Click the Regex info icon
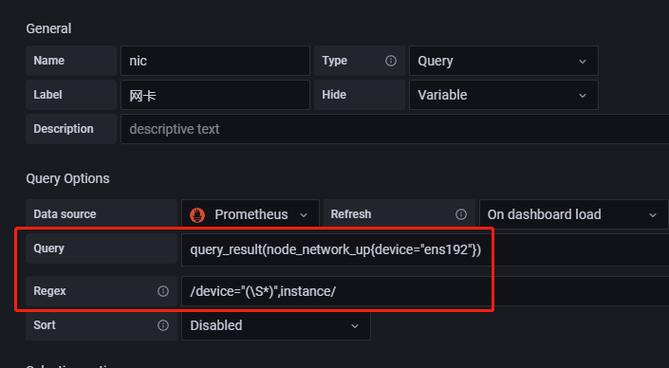Viewport: 669px width, 368px height. (163, 291)
